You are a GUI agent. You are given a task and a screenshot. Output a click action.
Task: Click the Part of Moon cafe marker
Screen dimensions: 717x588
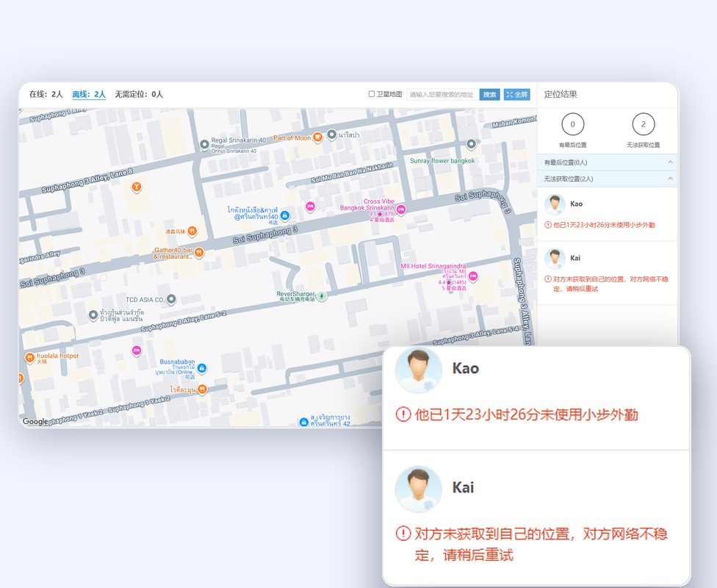(x=317, y=137)
